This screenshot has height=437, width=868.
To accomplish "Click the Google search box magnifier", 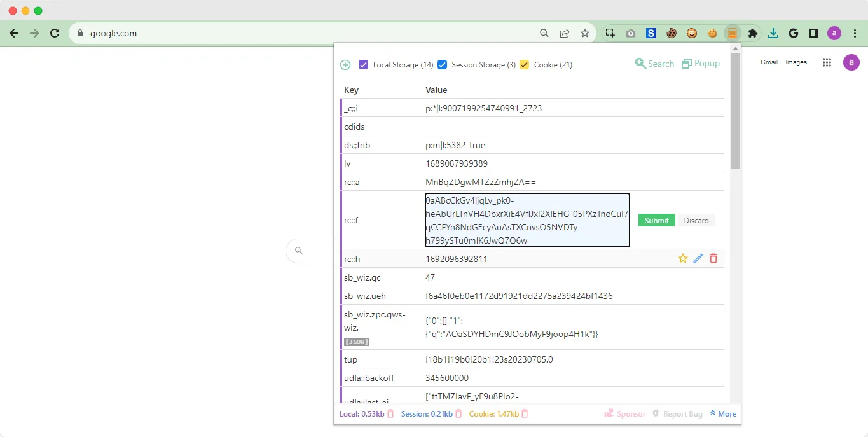I will pos(299,251).
